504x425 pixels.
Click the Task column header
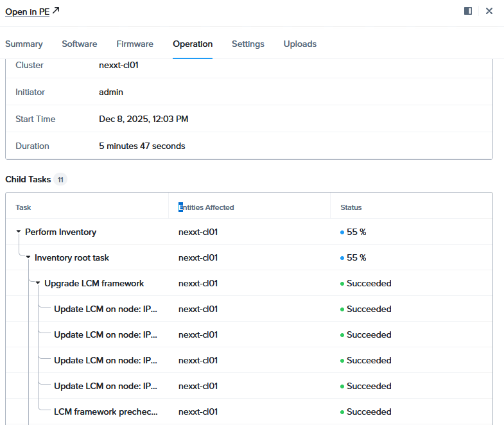[x=23, y=207]
